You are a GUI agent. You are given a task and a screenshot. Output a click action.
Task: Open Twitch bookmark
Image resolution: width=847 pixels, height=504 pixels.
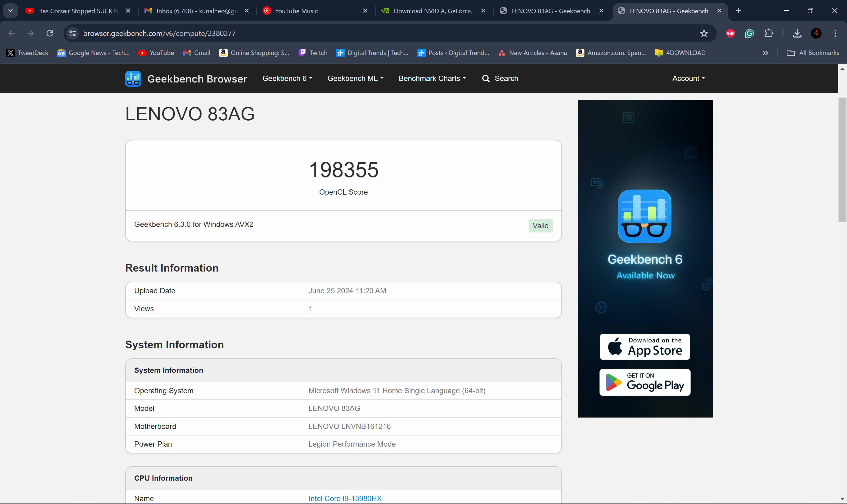pos(313,53)
